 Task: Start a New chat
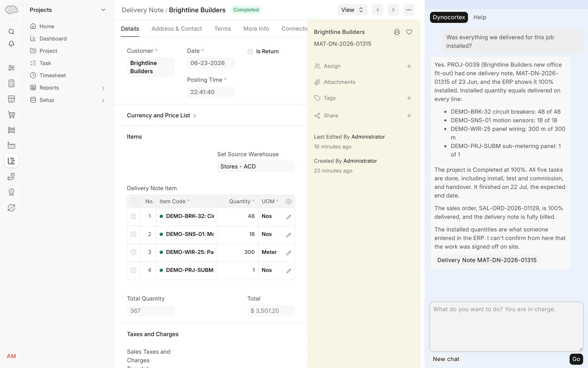[446, 359]
